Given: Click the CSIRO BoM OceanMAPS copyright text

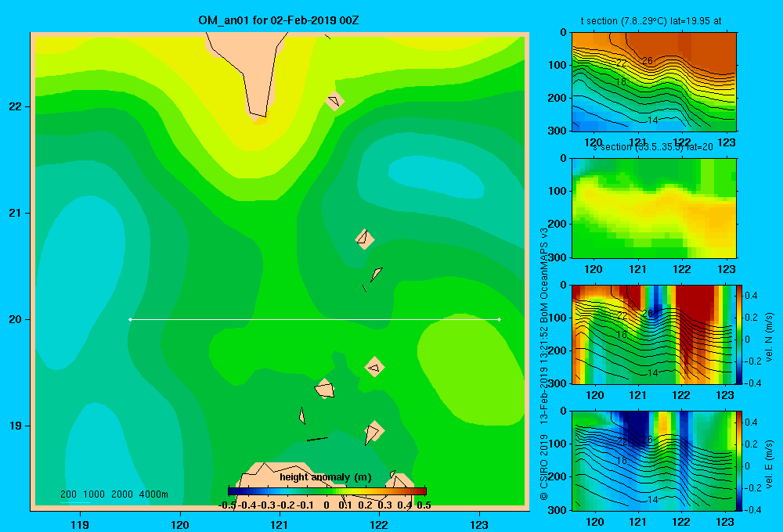Looking at the screenshot, I should (544, 365).
